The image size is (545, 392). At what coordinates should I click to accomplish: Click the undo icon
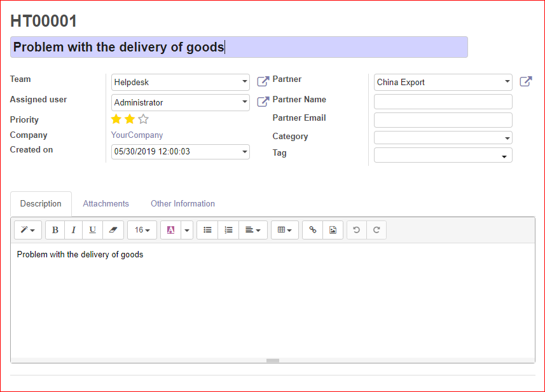(x=357, y=230)
